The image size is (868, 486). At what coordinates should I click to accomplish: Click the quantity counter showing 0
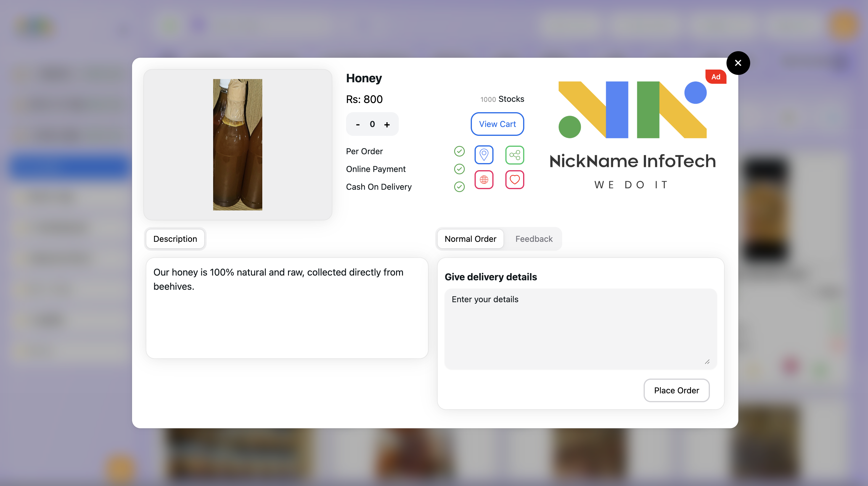(372, 124)
